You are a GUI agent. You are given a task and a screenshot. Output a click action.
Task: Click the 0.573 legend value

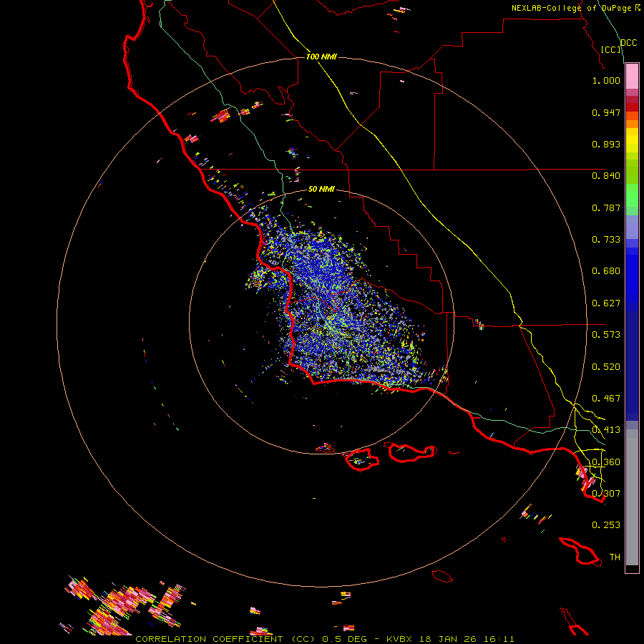point(606,335)
